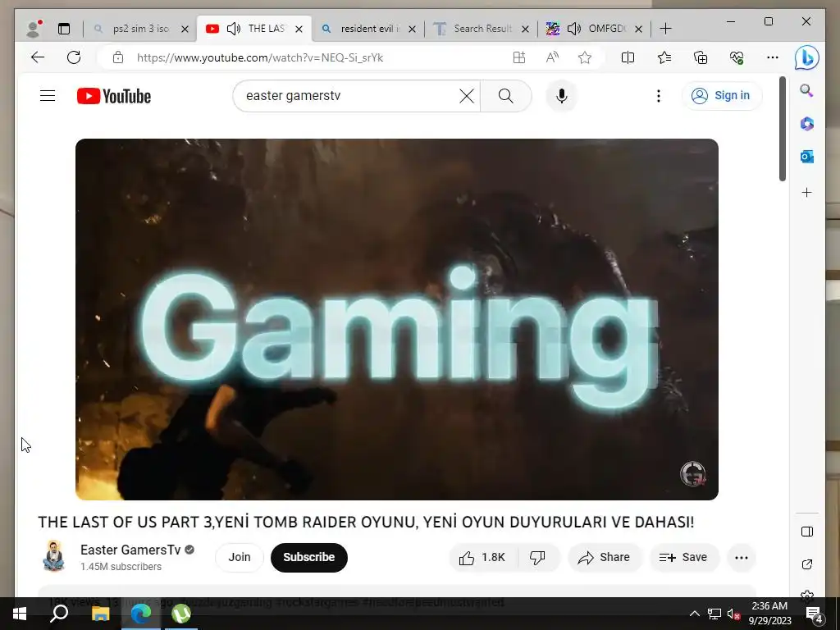Open File Explorer from the taskbar
Viewport: 840px width, 630px height.
pos(100,614)
